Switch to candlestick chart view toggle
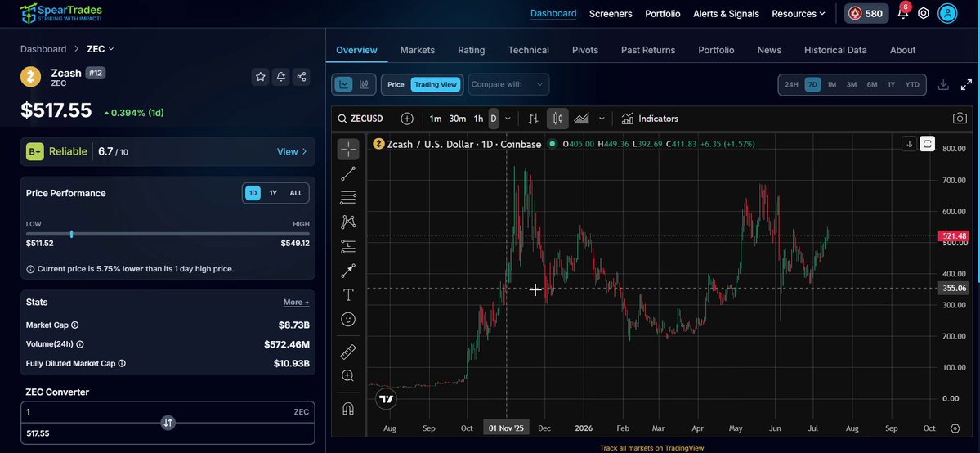 [365, 84]
